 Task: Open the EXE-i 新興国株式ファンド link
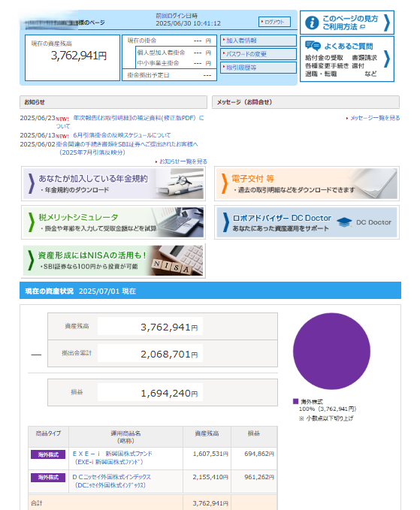tap(112, 457)
